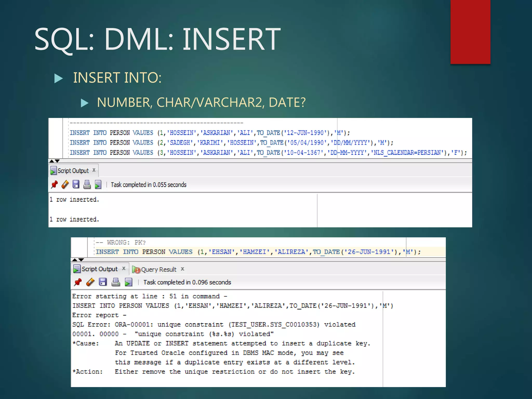Close the upper Script Output tab
The width and height of the screenshot is (532, 399).
[x=94, y=170]
